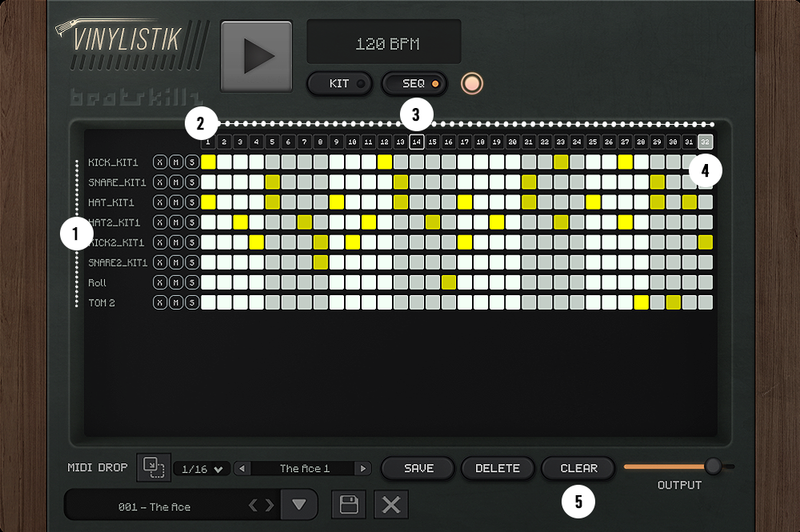Go to previous pattern with left arrow
The image size is (800, 532).
242,468
